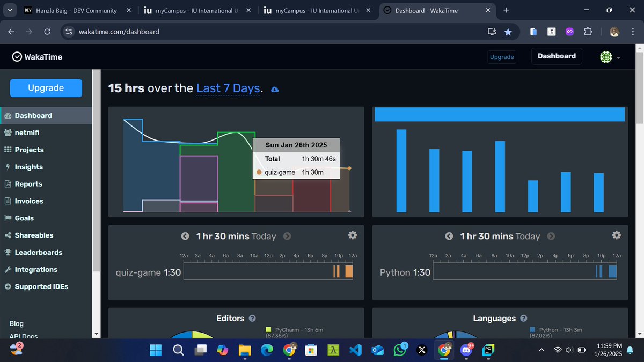The width and height of the screenshot is (644, 362).
Task: Click the green project area in activity chart
Action: [236, 172]
